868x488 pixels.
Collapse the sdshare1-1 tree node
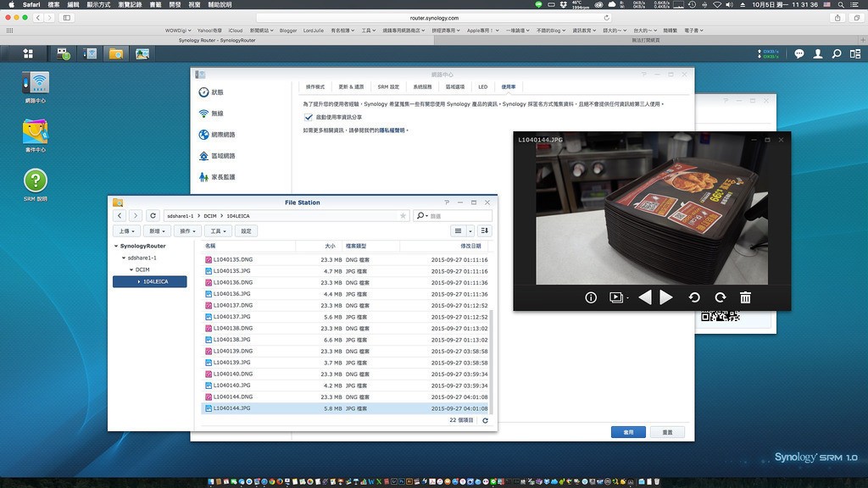pos(124,258)
